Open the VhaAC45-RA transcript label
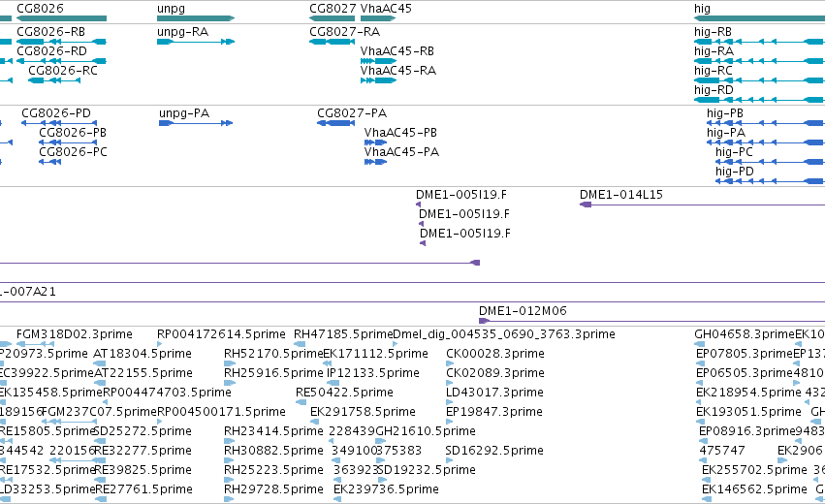825x504 pixels. click(398, 71)
